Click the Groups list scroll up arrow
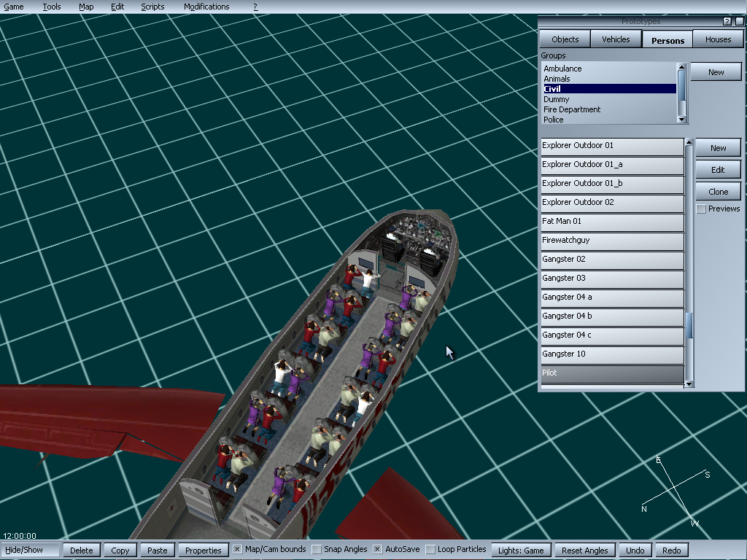 [682, 66]
